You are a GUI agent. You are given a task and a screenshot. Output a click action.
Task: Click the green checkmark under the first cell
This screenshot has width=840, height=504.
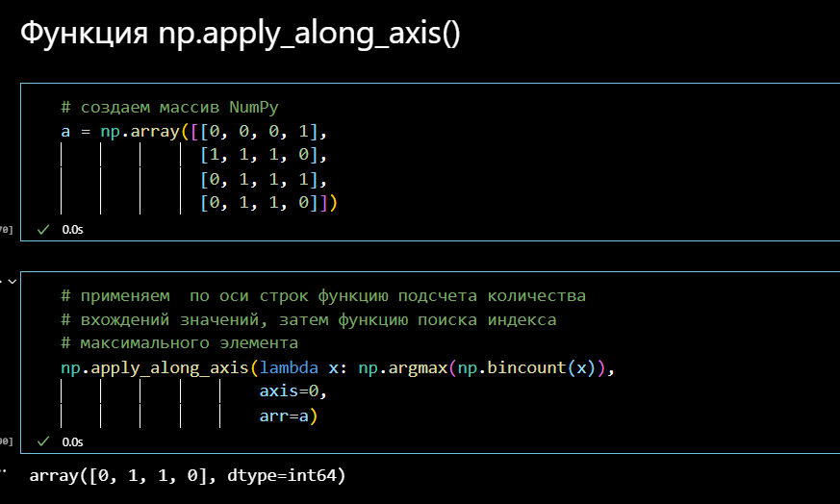pyautogui.click(x=42, y=230)
